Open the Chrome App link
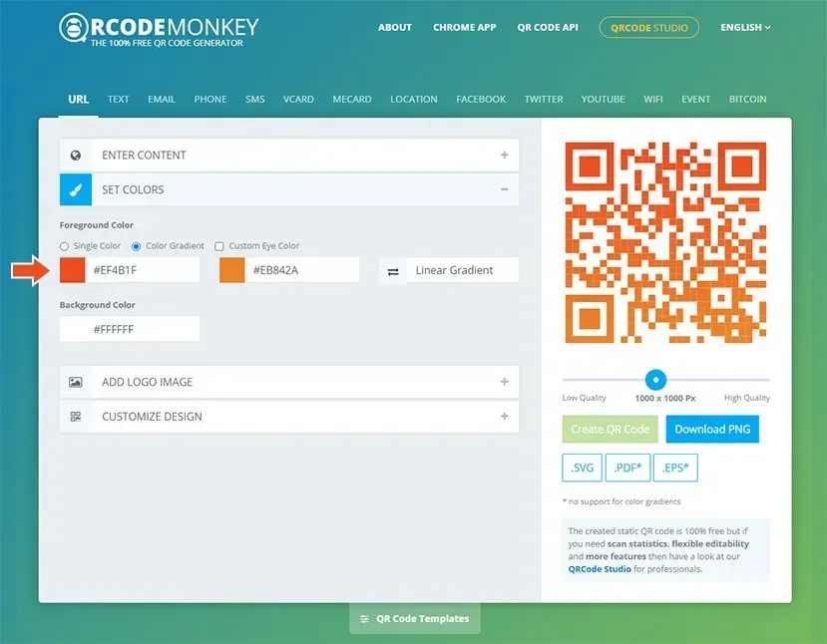This screenshot has width=827, height=644. pos(465,27)
